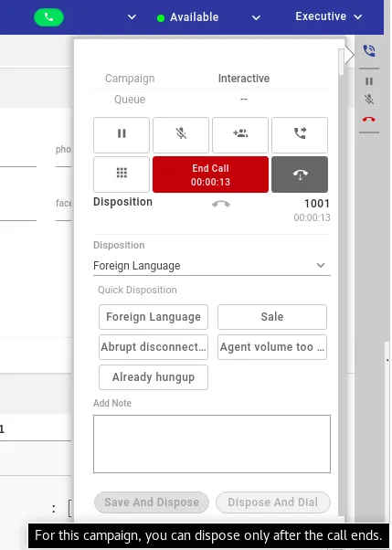Viewport: 392px width, 550px height.
Task: Click the Available status label
Action: click(194, 17)
